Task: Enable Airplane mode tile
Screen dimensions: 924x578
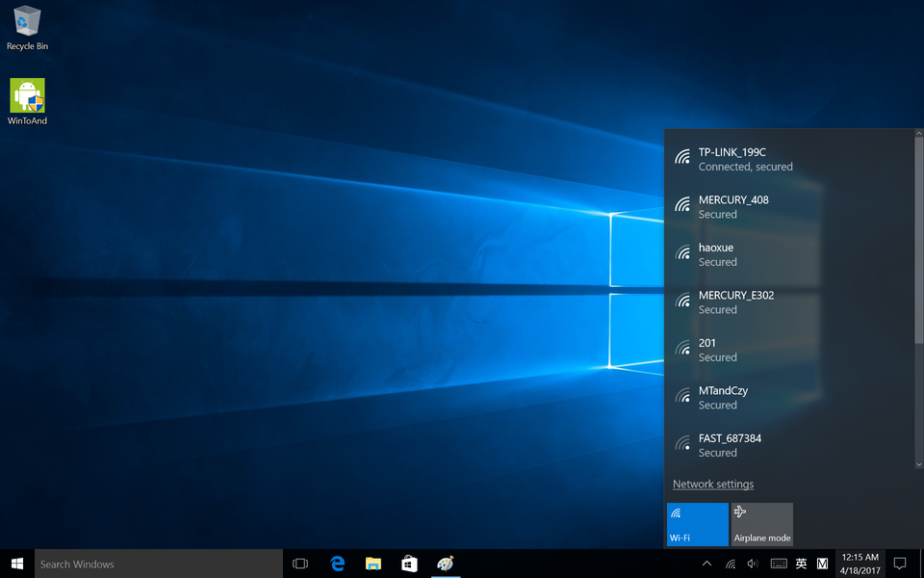Action: 761,524
